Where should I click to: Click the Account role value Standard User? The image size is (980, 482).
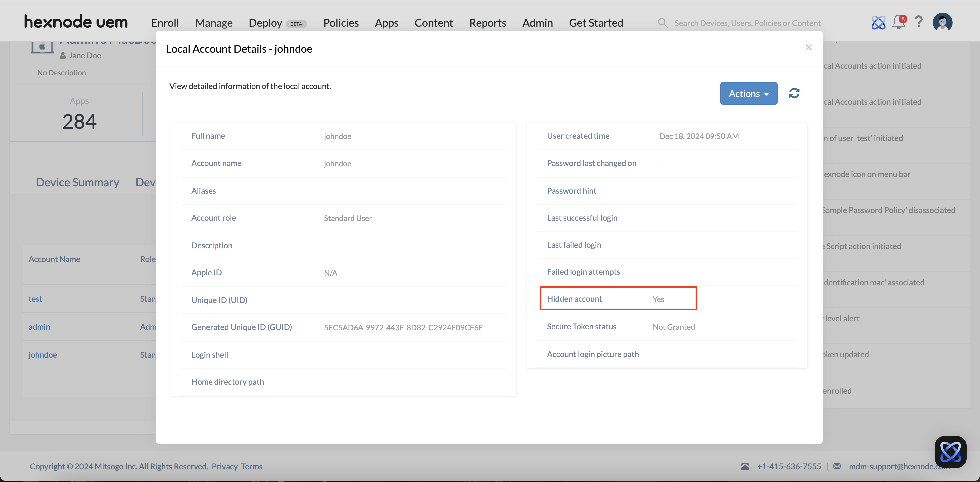pyautogui.click(x=348, y=218)
